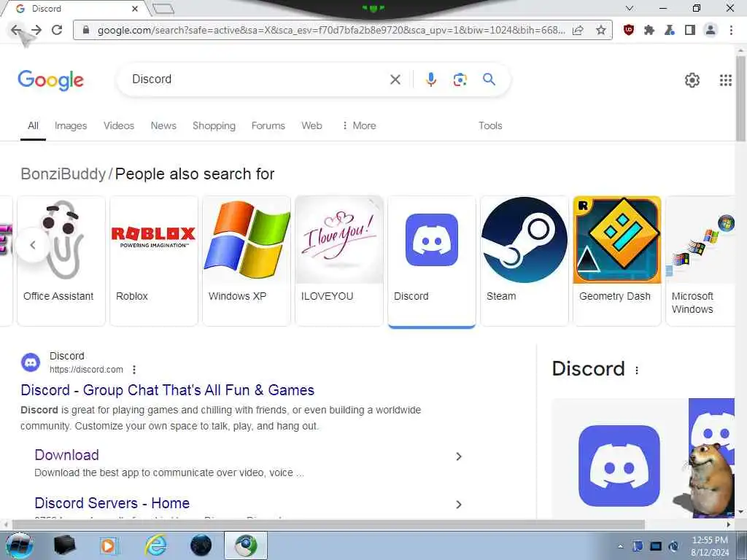Go back using the browser back arrow
747x560 pixels.
coord(16,31)
